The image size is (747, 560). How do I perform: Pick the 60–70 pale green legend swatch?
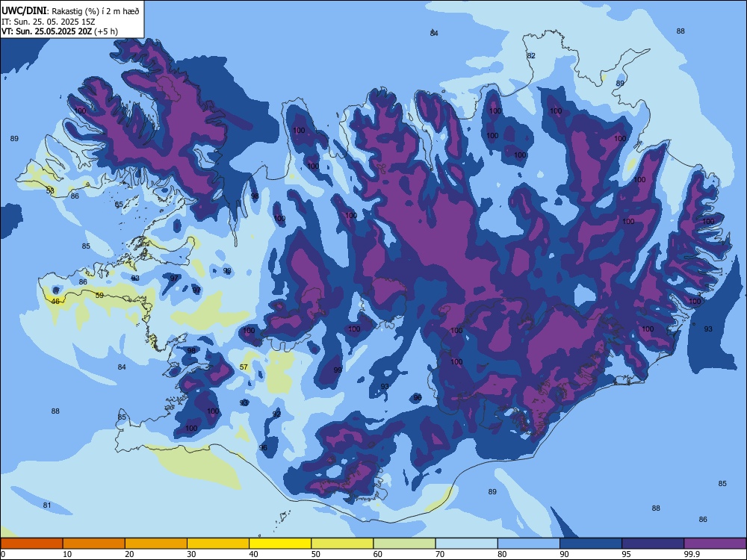click(404, 544)
